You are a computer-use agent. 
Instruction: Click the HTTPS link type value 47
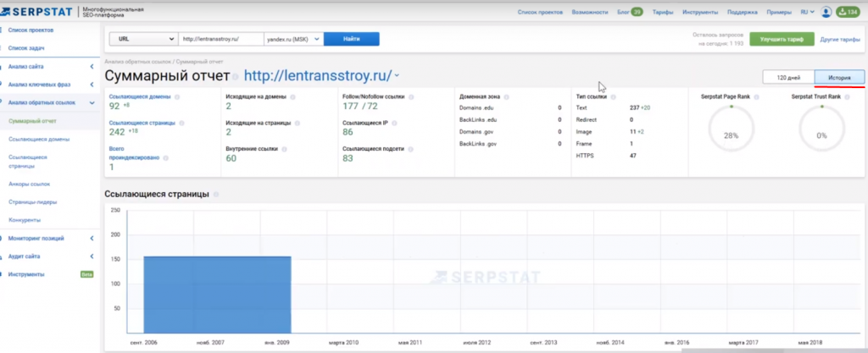(632, 156)
